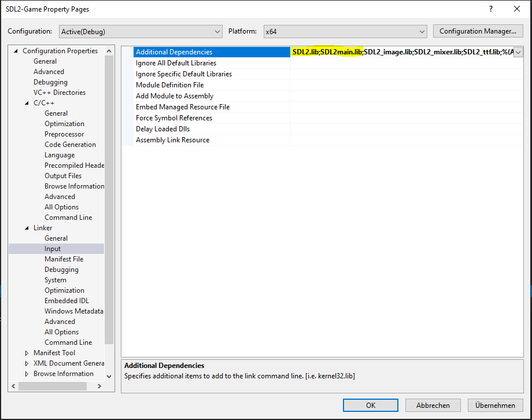532x420 pixels.
Task: Expand the Browse Information node at bottom
Action: [27, 374]
